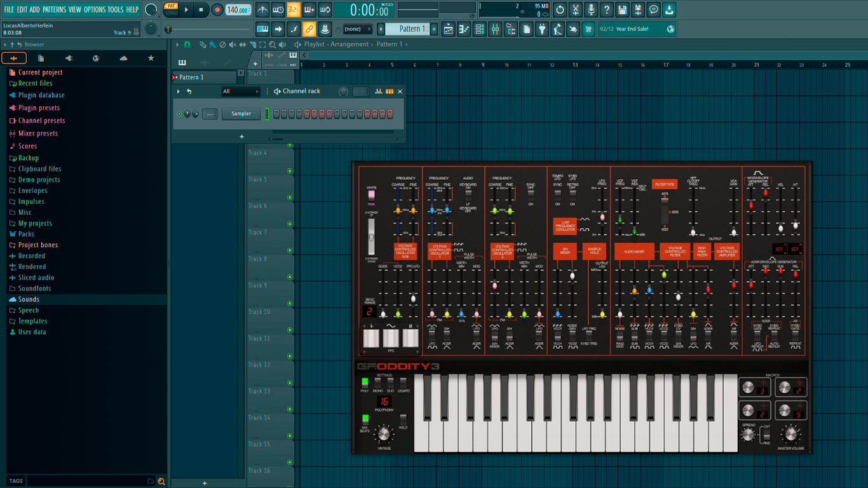Click the tempo 140.000 field

pyautogui.click(x=238, y=10)
